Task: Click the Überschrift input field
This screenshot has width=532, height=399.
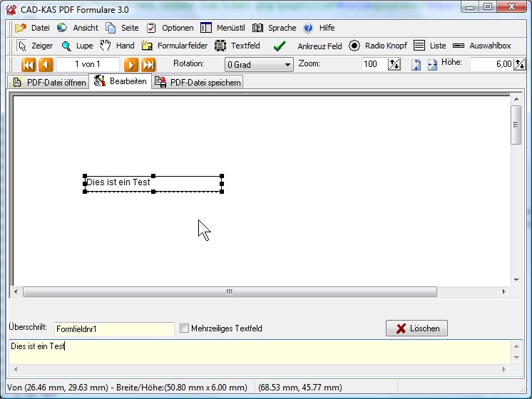Action: point(114,329)
